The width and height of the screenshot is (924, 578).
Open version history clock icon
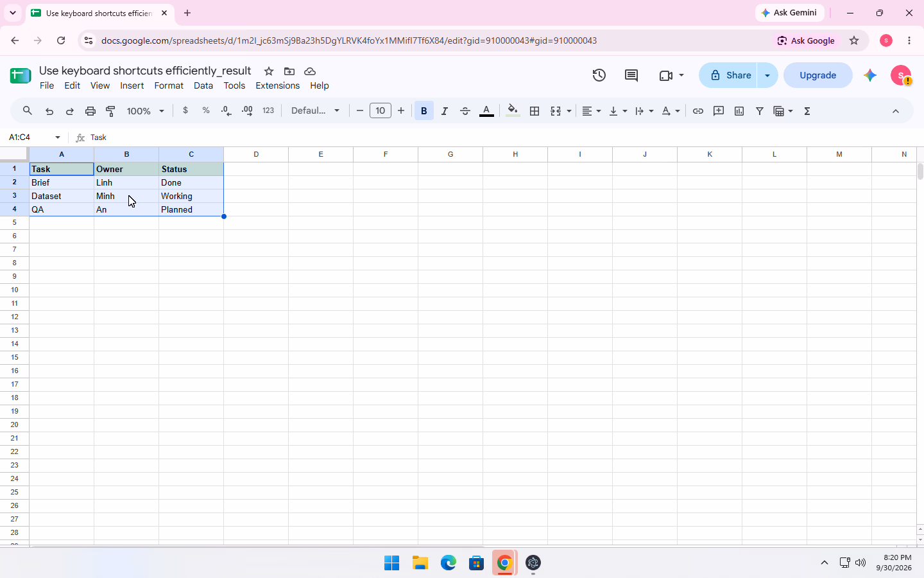[599, 75]
